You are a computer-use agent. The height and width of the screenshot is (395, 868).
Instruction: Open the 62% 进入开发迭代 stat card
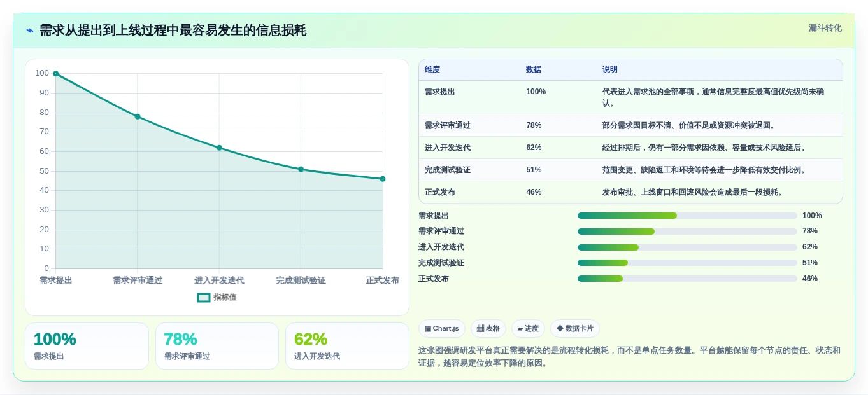pos(347,346)
